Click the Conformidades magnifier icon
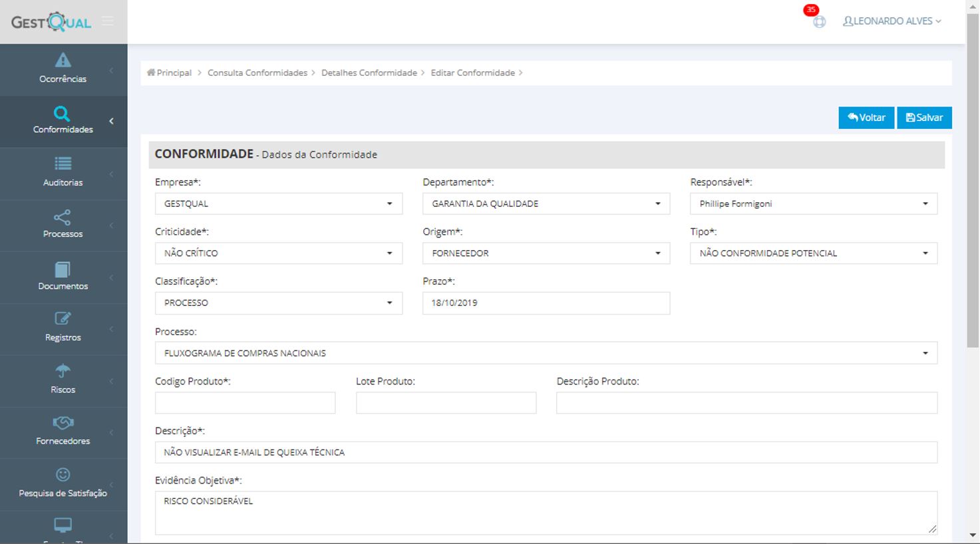This screenshot has width=980, height=544. click(x=62, y=114)
